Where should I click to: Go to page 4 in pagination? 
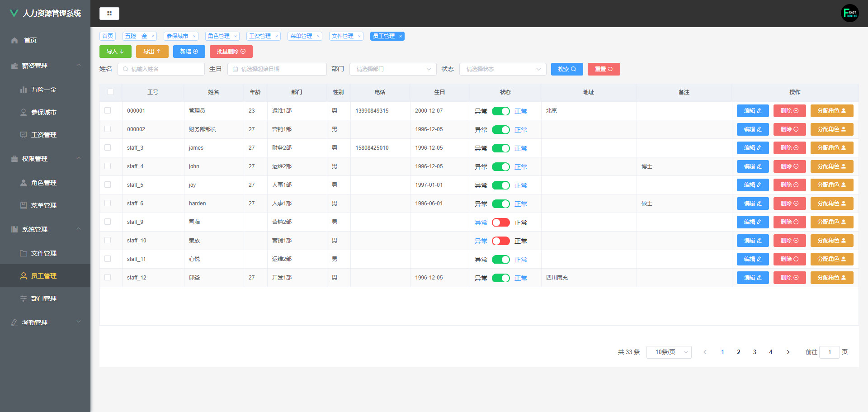[x=771, y=352]
